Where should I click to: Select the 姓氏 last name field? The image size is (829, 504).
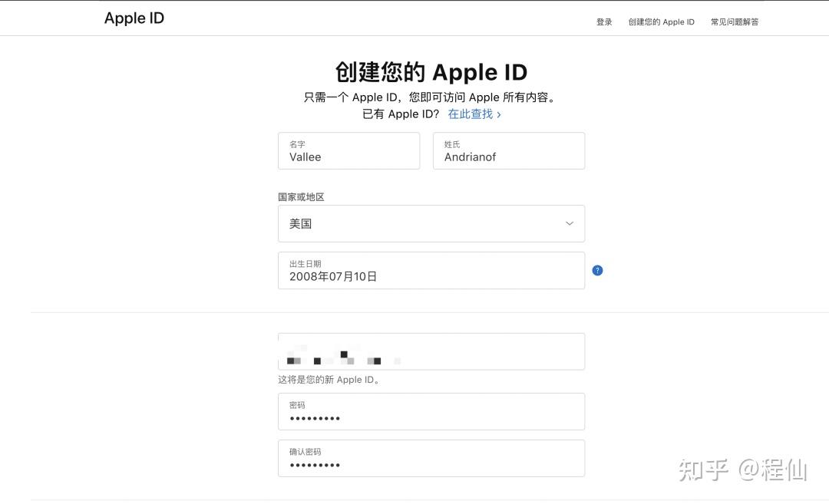click(x=508, y=151)
